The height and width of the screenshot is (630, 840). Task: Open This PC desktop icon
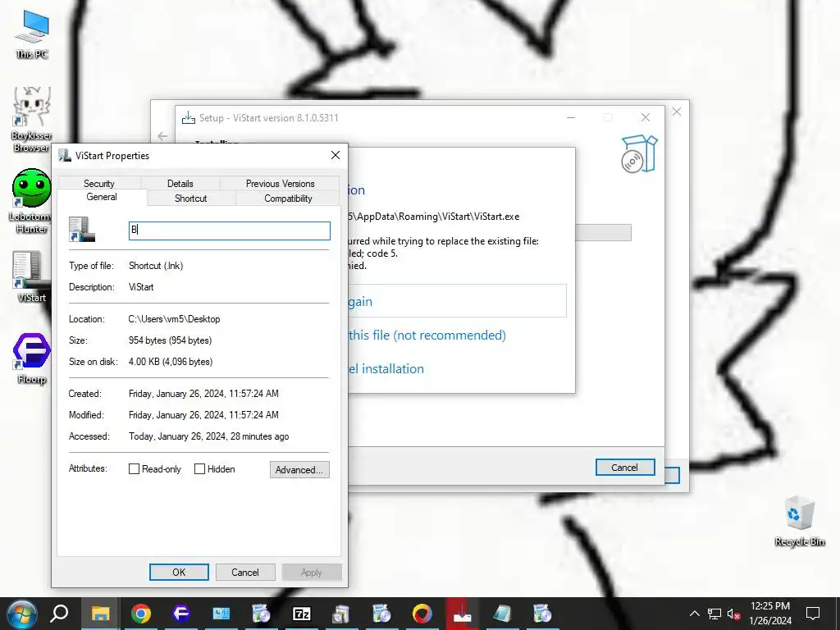click(32, 34)
